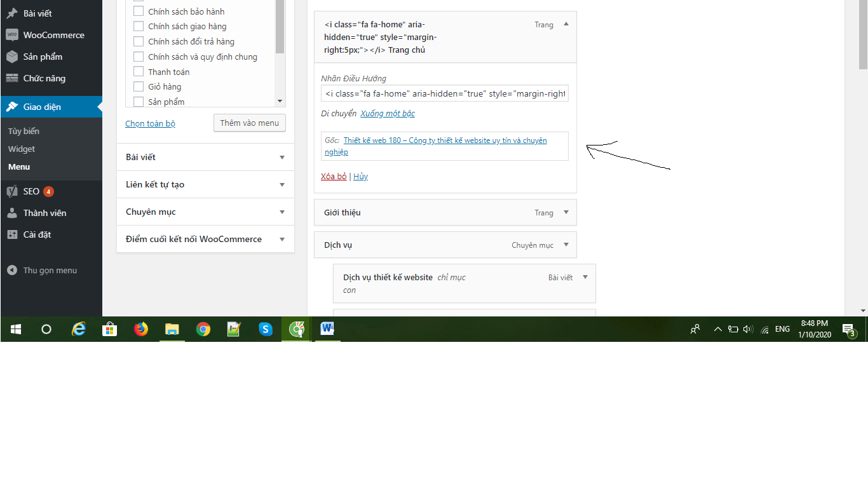Expand the Giới thiệu menu item
The height and width of the screenshot is (488, 868).
(565, 212)
